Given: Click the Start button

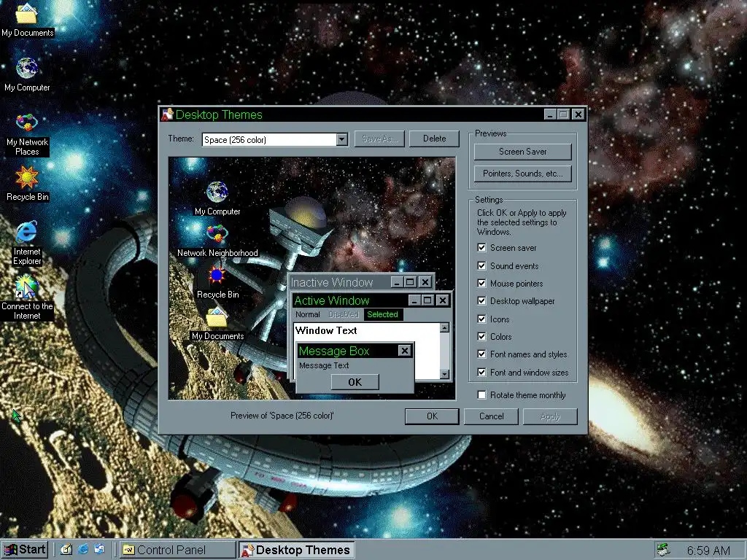Looking at the screenshot, I should pyautogui.click(x=25, y=550).
